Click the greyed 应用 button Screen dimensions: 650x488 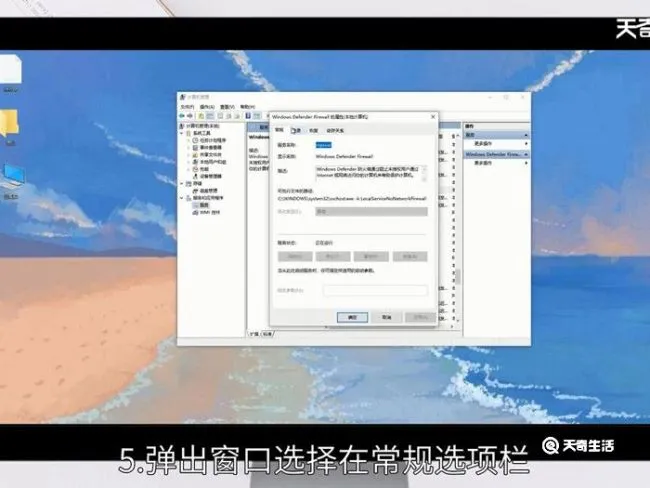[420, 317]
